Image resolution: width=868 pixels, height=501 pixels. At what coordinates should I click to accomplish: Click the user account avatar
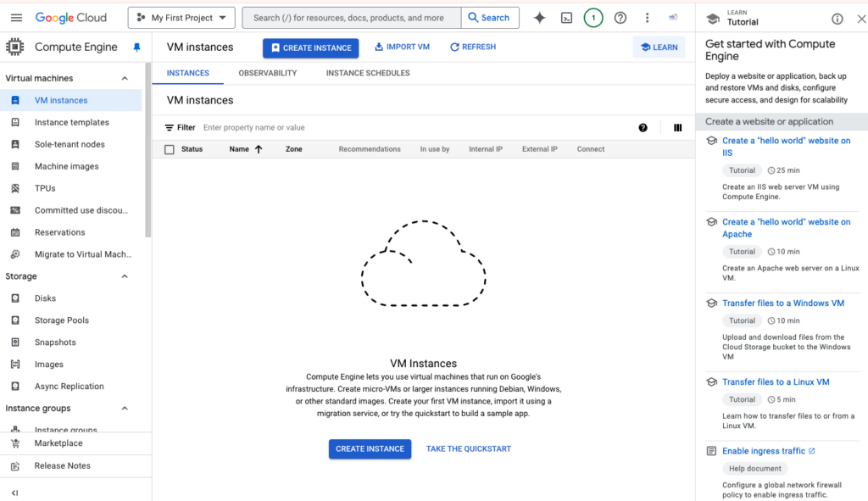672,17
